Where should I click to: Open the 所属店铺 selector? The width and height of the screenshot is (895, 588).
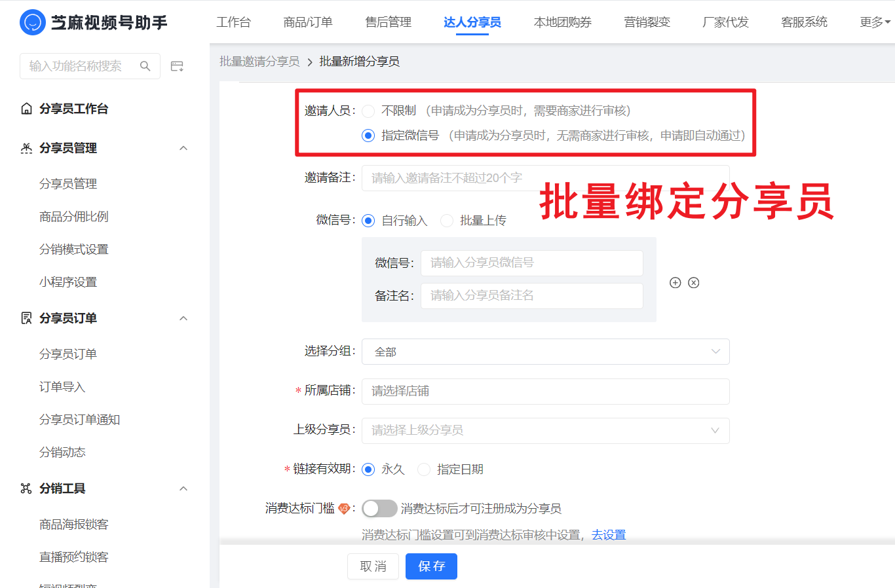click(x=546, y=391)
